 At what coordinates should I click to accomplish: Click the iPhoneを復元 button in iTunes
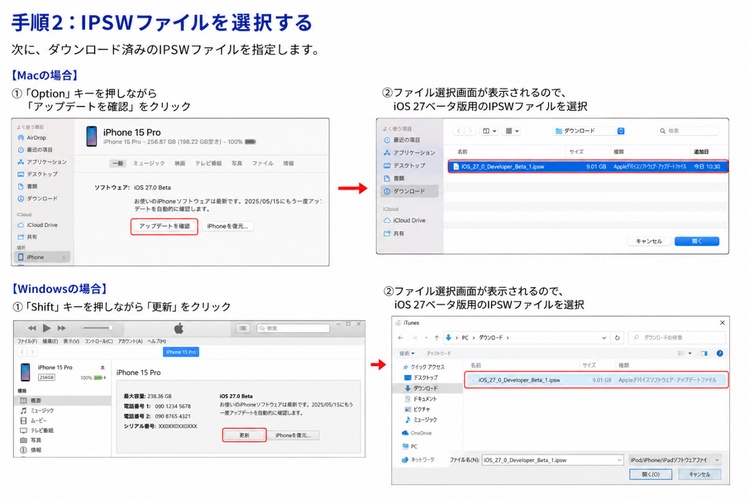pos(293,435)
